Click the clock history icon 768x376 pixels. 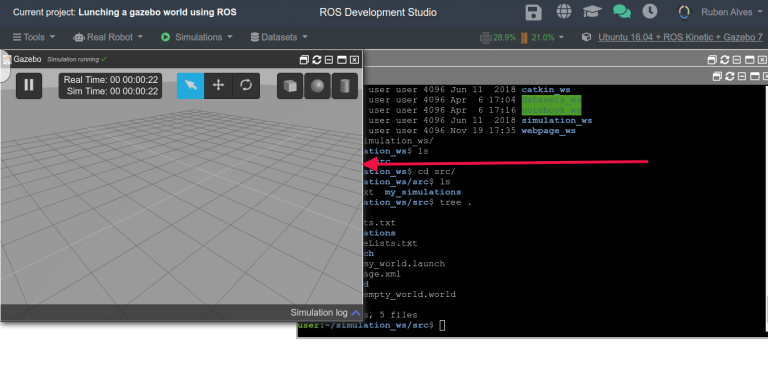coord(650,12)
